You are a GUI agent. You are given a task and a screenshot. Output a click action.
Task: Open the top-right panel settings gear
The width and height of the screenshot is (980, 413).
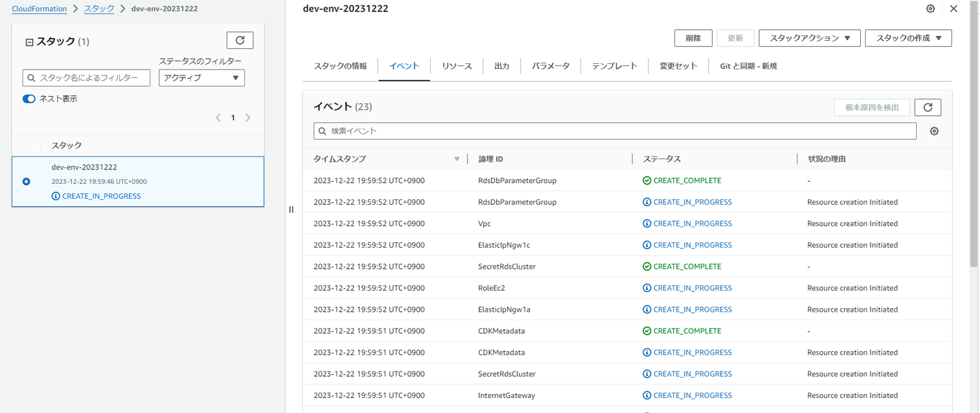point(930,9)
